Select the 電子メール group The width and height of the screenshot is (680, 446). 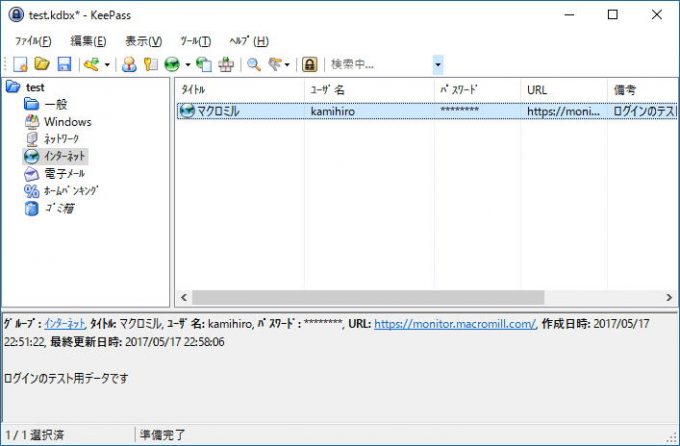point(64,174)
